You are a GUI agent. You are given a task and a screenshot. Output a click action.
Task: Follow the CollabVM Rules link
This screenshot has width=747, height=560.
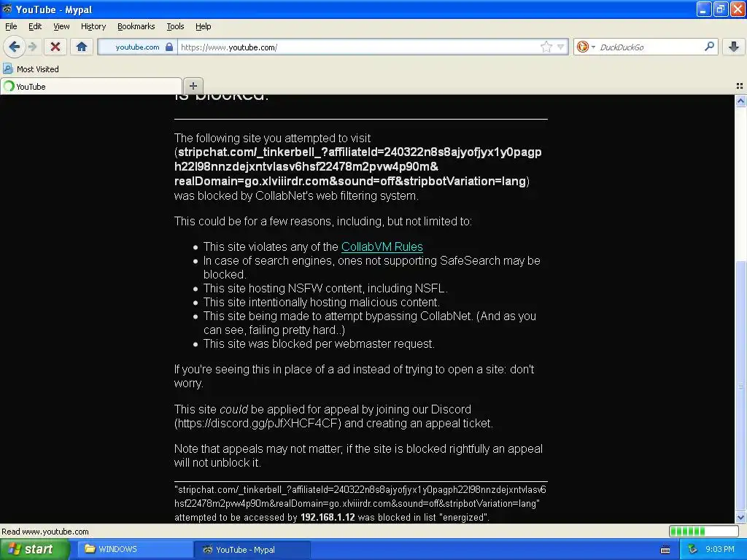(382, 246)
